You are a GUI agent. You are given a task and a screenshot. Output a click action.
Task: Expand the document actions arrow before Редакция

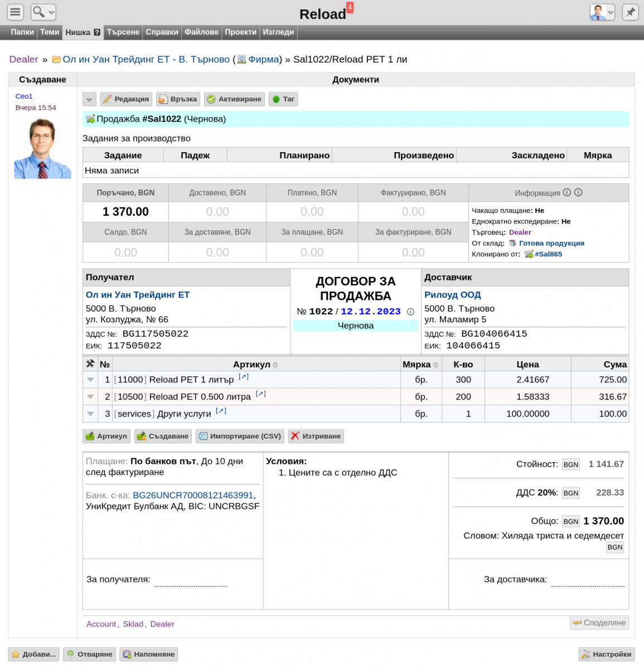coord(89,99)
